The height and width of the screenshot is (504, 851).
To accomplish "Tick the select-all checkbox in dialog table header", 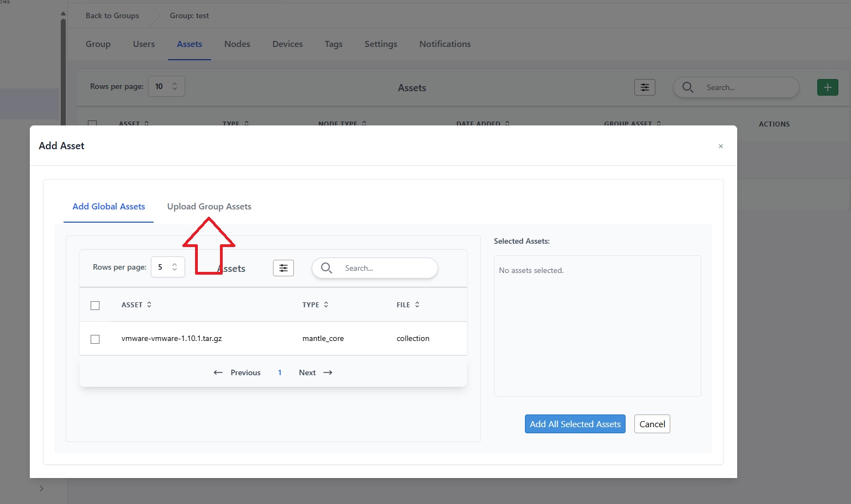I will coord(95,306).
